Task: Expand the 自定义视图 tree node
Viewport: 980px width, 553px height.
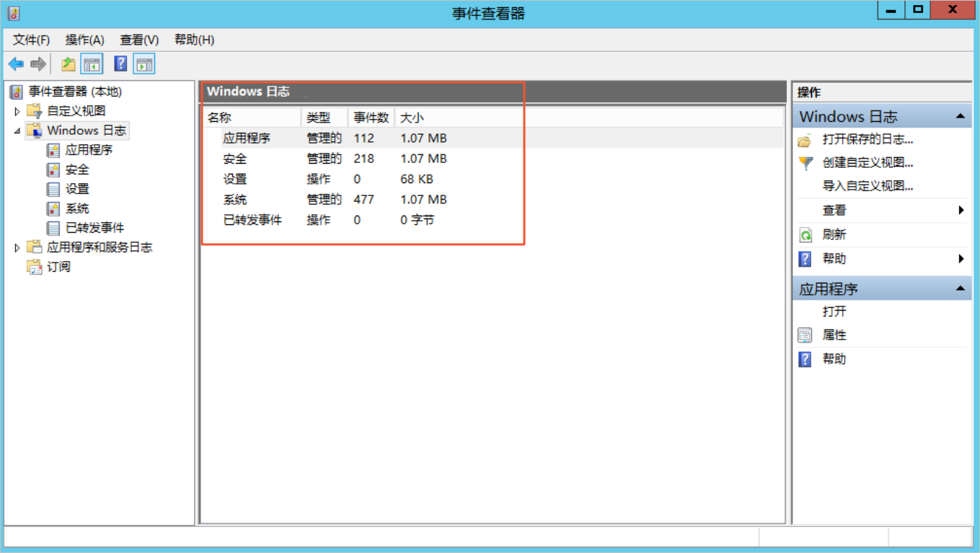Action: [x=17, y=111]
